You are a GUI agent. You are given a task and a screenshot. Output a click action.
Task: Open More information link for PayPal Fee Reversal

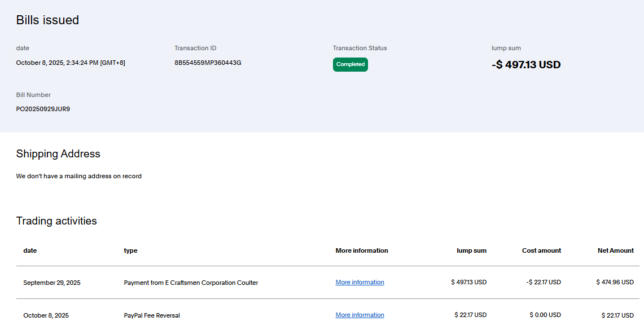[x=360, y=315]
